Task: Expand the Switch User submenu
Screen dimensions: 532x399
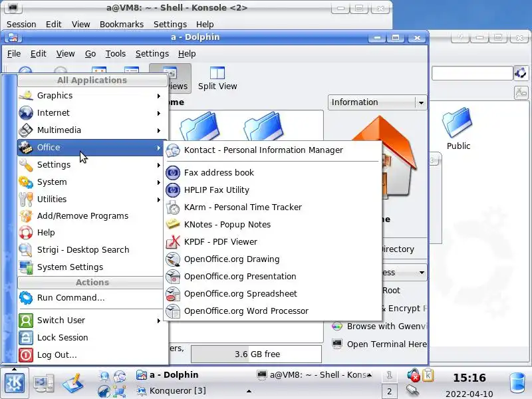Action: coord(91,321)
